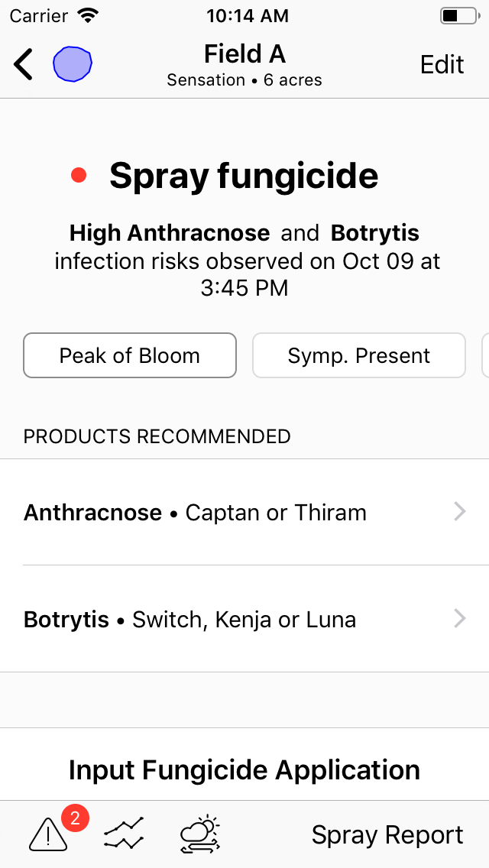Open the alerts warning triangle icon

pos(48,834)
